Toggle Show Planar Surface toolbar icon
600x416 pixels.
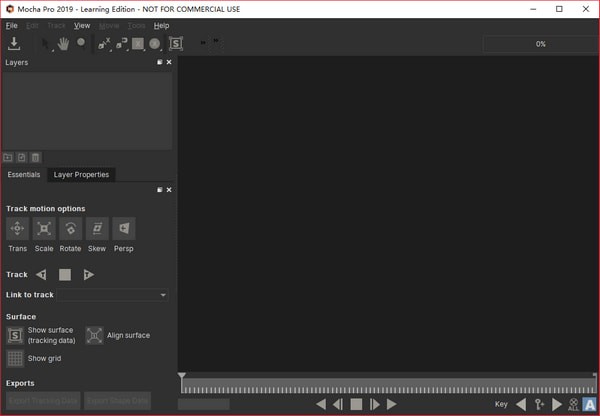pyautogui.click(x=176, y=44)
